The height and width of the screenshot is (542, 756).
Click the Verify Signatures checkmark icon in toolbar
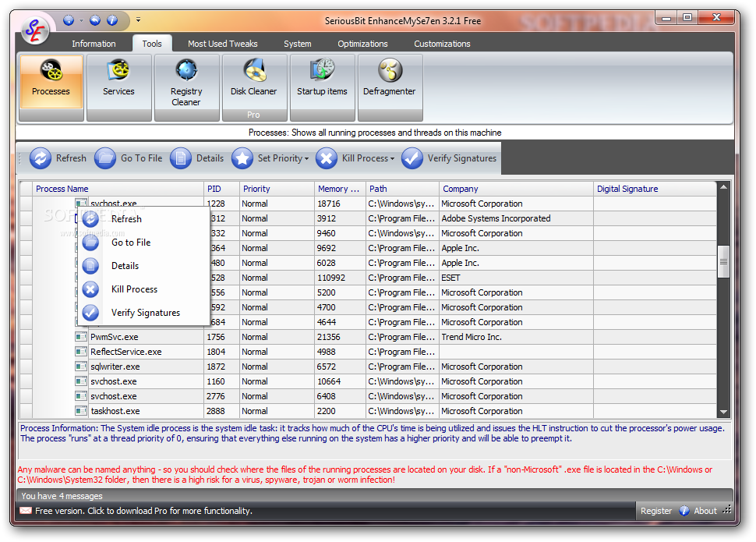[412, 158]
